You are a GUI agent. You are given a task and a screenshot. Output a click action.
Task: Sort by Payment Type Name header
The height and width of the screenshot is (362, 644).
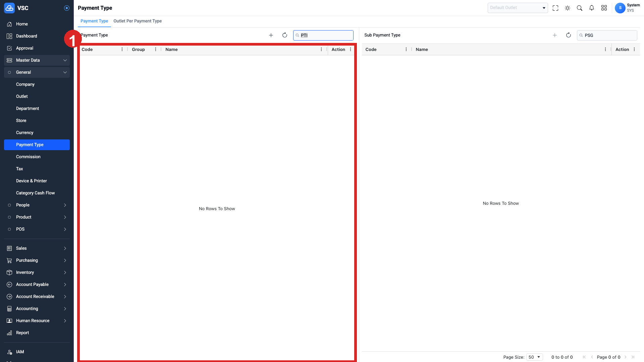(171, 49)
